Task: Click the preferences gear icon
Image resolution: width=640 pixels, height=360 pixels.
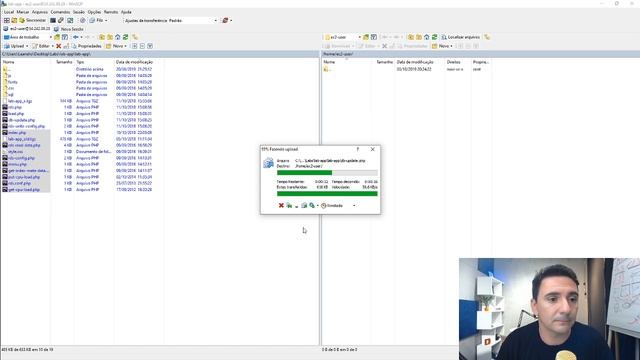Action: point(83,20)
